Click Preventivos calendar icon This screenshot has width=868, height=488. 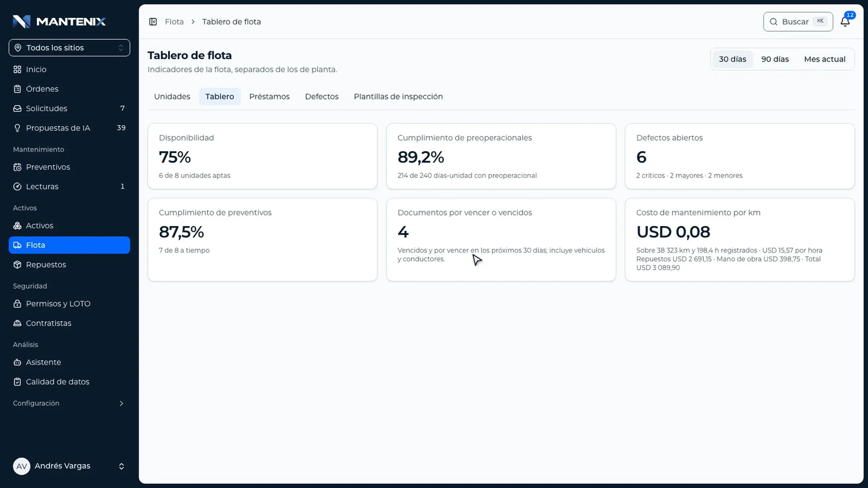pos(17,167)
